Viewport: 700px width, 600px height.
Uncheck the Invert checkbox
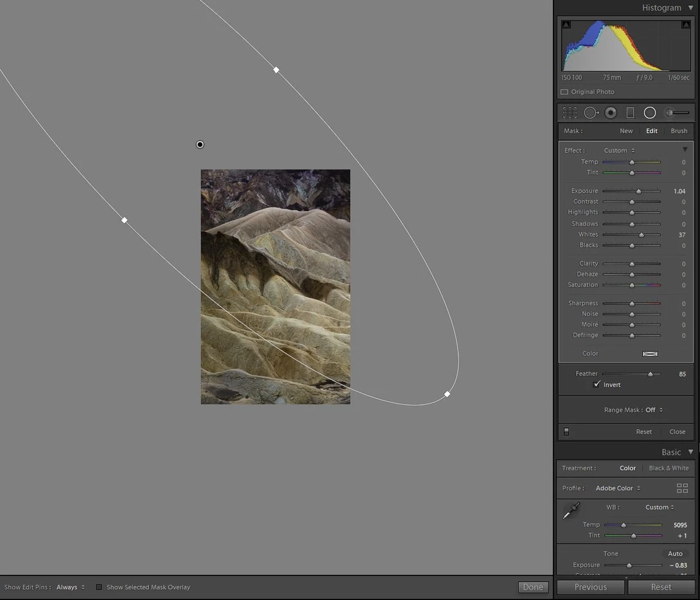click(x=597, y=384)
